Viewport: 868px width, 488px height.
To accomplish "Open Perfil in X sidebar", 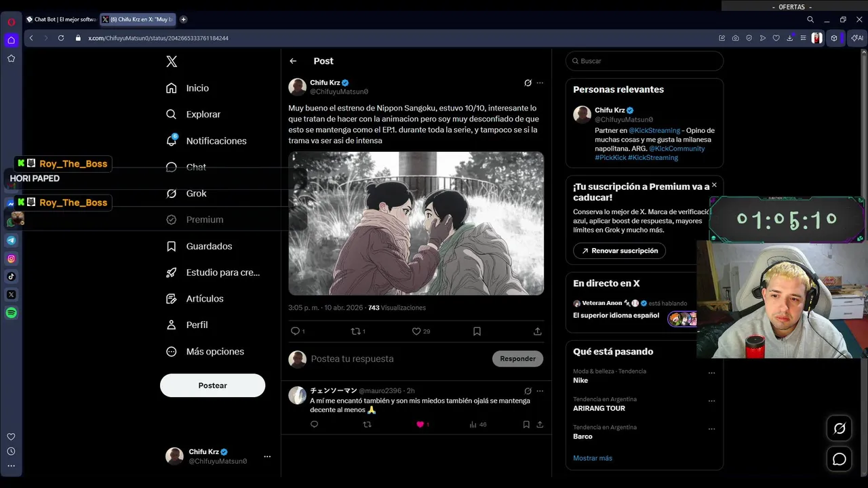I will tap(187, 325).
